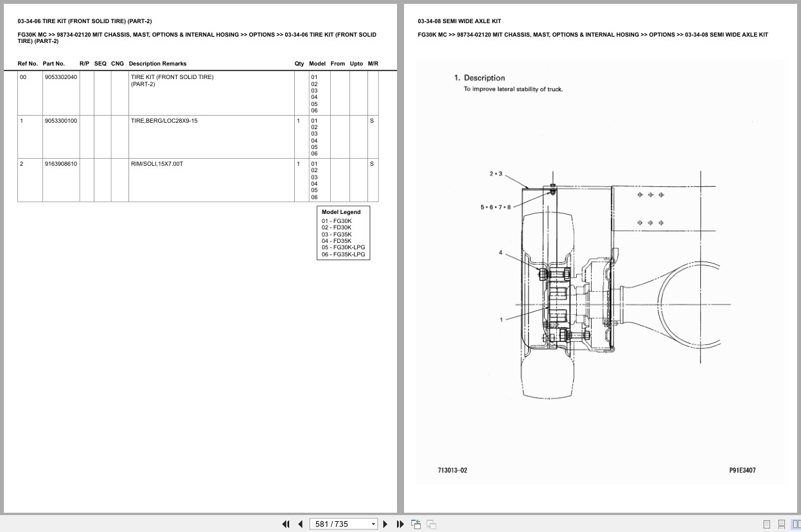Click drawing number 713013-02
801x532 pixels.
pos(453,470)
